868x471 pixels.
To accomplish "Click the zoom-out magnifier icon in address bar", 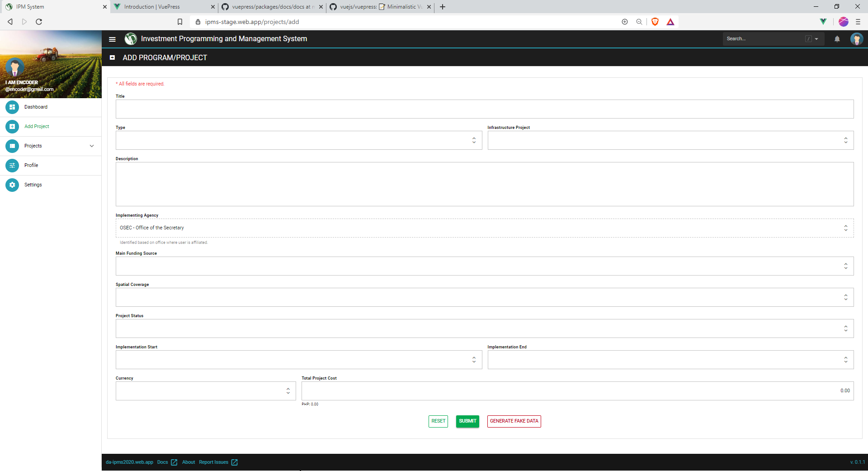I will tap(639, 22).
